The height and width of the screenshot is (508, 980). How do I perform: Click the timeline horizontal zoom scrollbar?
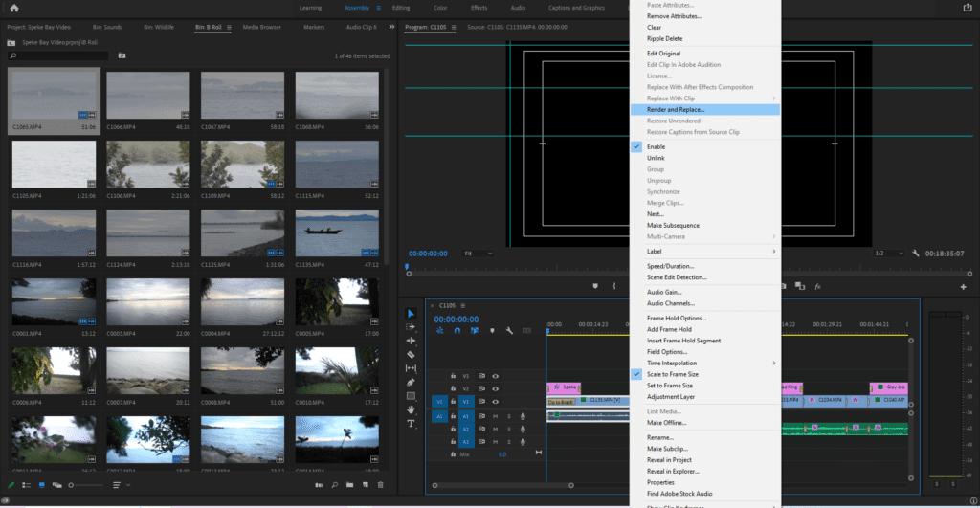coord(503,485)
